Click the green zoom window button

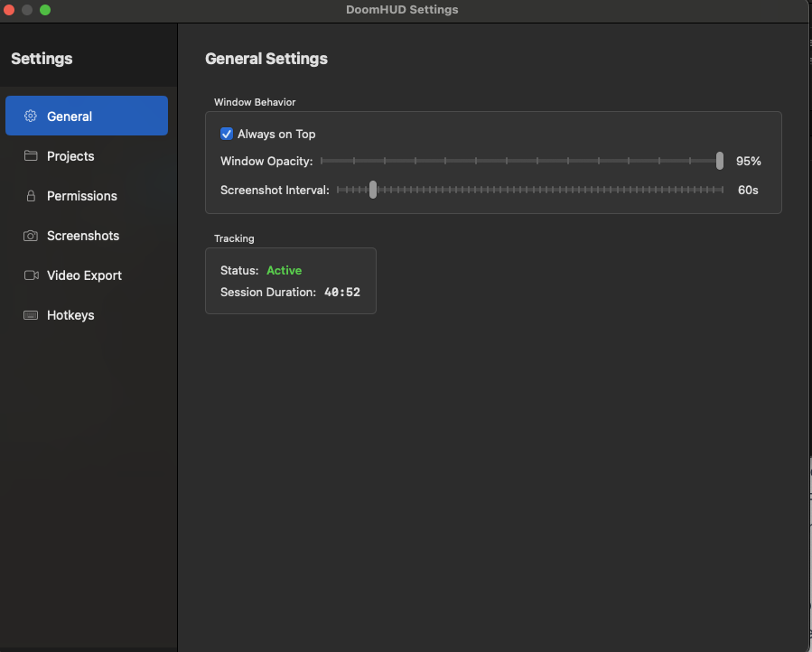pos(45,10)
